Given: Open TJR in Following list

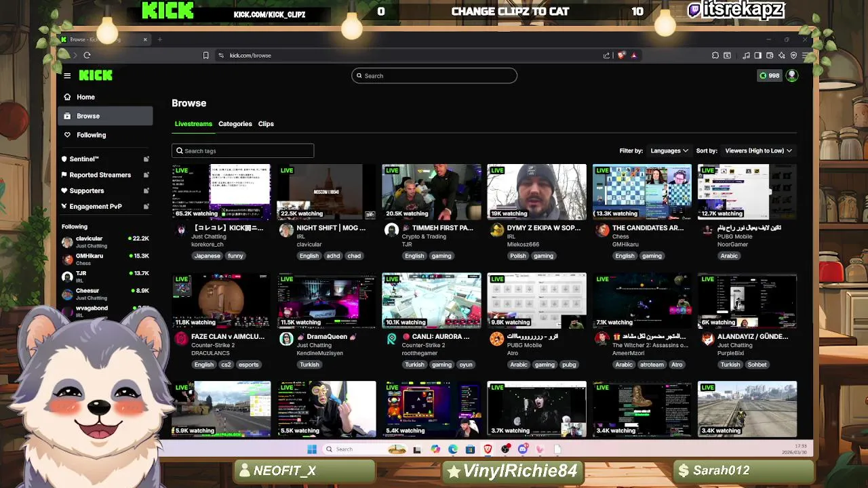Looking at the screenshot, I should [105, 277].
